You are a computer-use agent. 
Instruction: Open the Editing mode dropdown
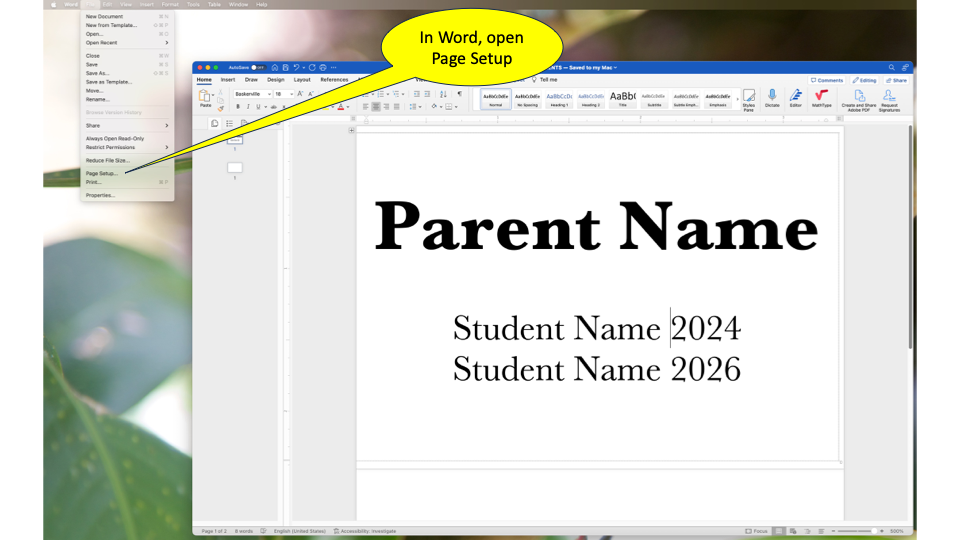point(864,80)
